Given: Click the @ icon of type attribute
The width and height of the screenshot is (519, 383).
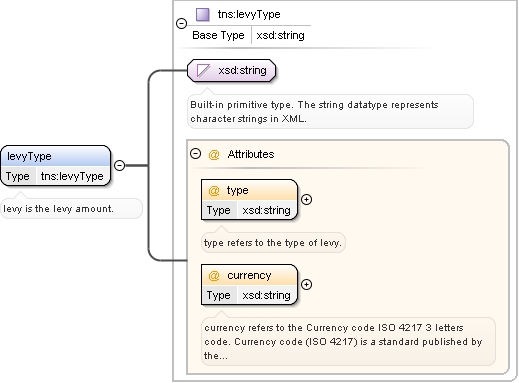Looking at the screenshot, I should (x=214, y=191).
